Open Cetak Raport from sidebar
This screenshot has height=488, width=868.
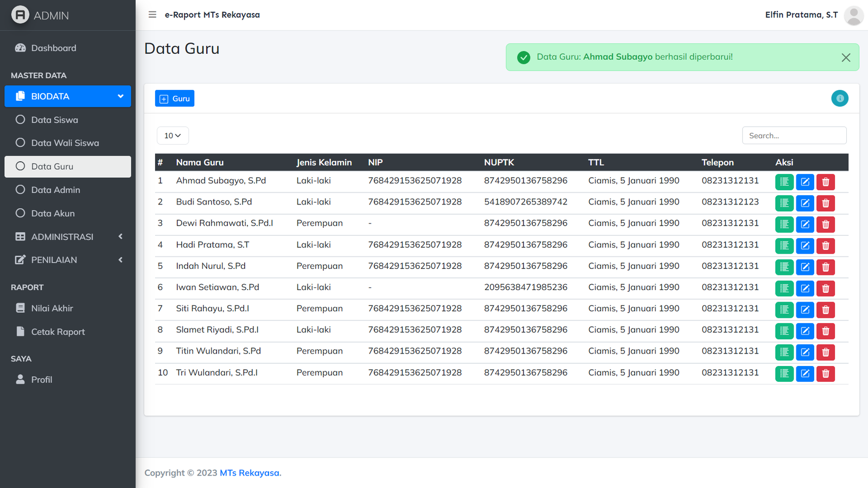tap(58, 332)
